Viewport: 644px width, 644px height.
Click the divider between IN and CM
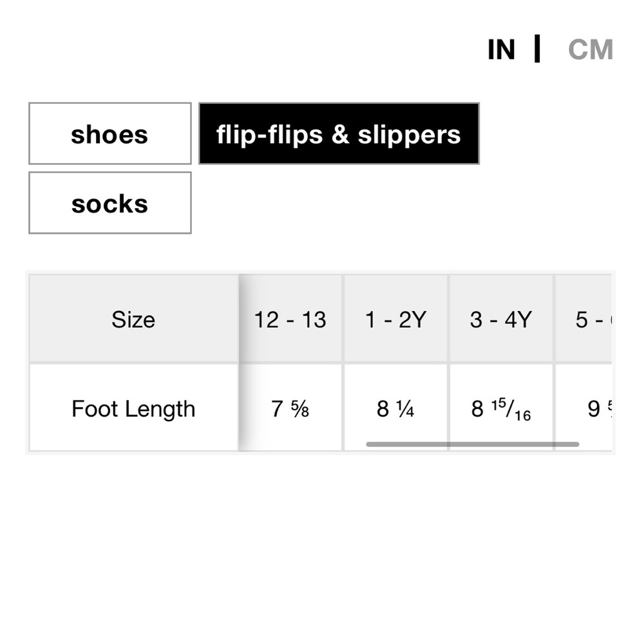tap(537, 50)
